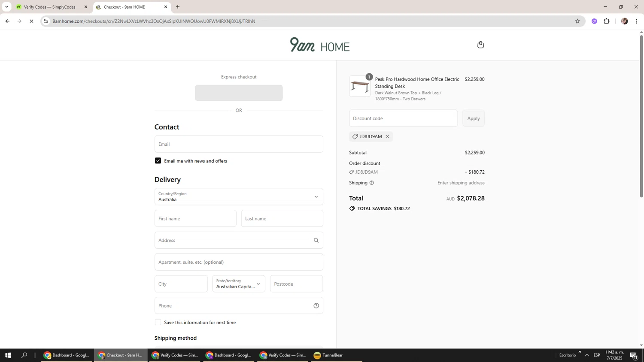Open the shopping cart bag icon
The height and width of the screenshot is (362, 644).
coord(480,45)
